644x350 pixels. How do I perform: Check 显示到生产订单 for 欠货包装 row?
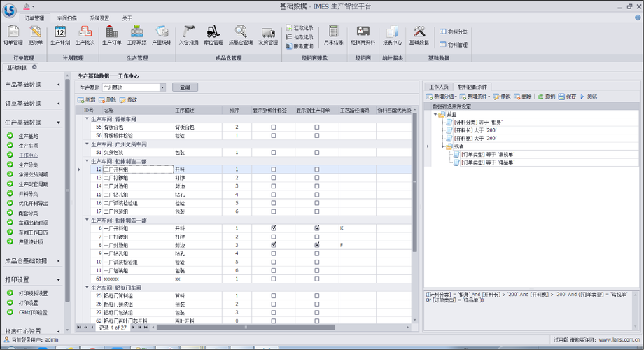click(x=316, y=153)
